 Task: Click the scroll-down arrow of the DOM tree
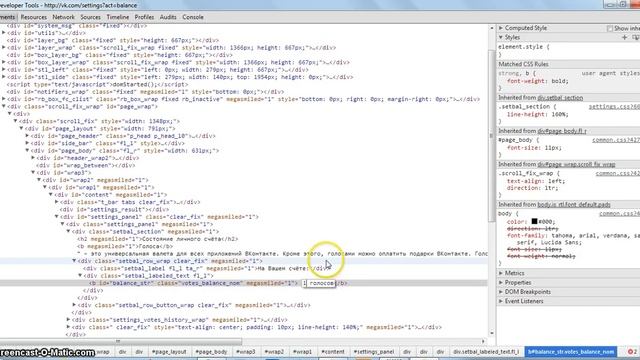pos(491,333)
